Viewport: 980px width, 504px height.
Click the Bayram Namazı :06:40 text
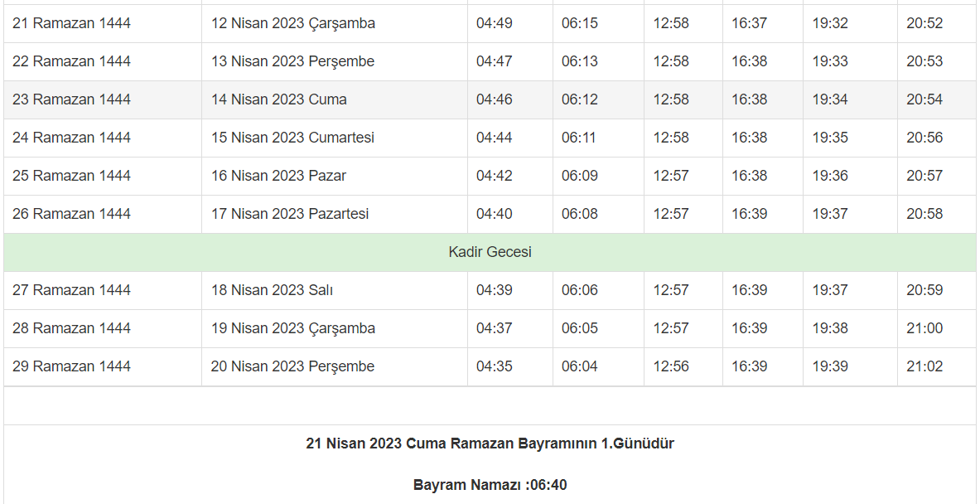(490, 485)
